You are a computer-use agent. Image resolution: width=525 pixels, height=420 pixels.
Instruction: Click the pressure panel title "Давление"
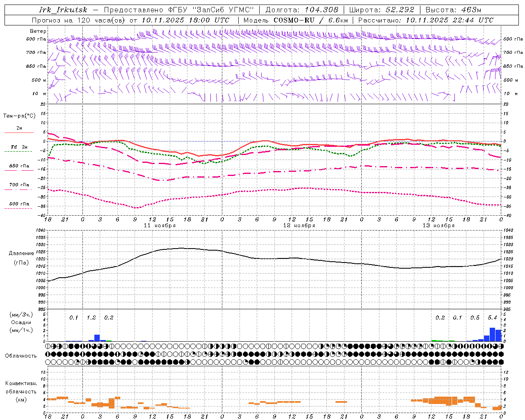(21, 253)
